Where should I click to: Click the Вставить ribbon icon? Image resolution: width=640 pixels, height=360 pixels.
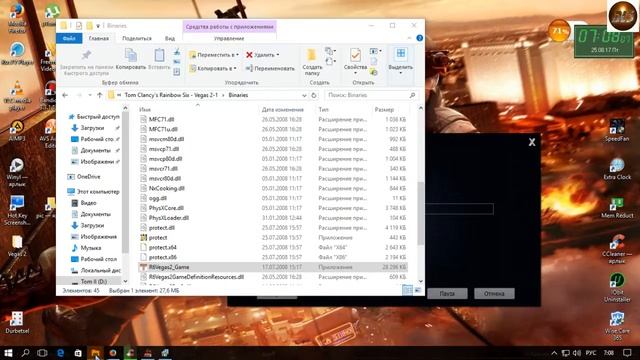159,59
